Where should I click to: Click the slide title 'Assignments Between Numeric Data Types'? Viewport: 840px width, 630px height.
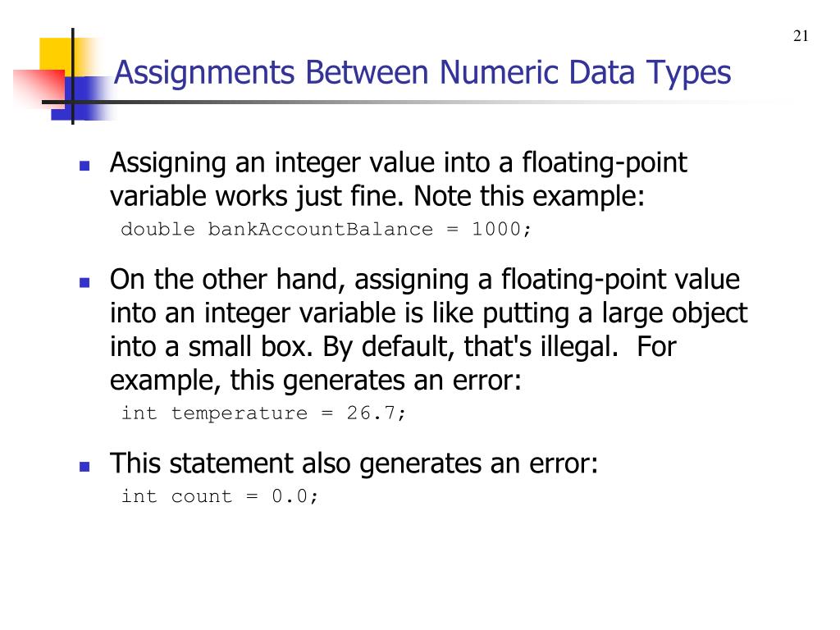point(422,73)
